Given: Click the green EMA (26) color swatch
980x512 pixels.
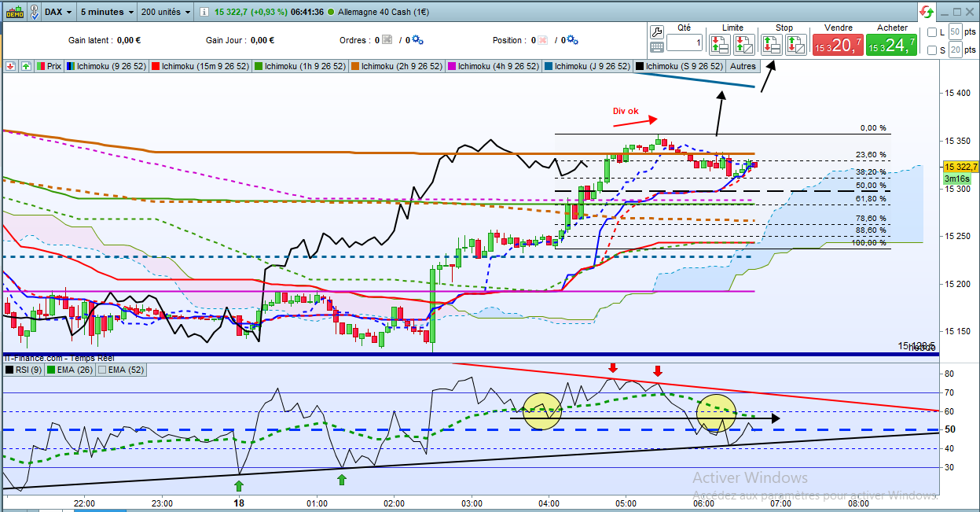Looking at the screenshot, I should [52, 369].
